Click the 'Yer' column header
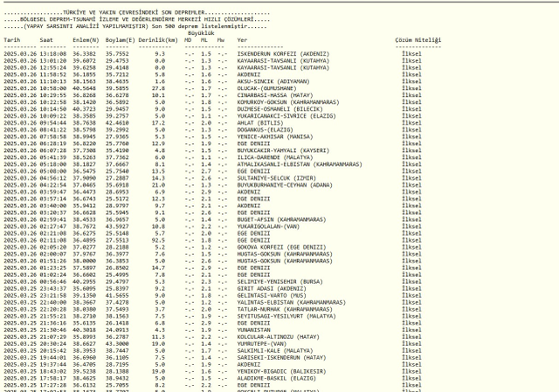Screen dimensions: 559x392 pyautogui.click(x=242, y=40)
